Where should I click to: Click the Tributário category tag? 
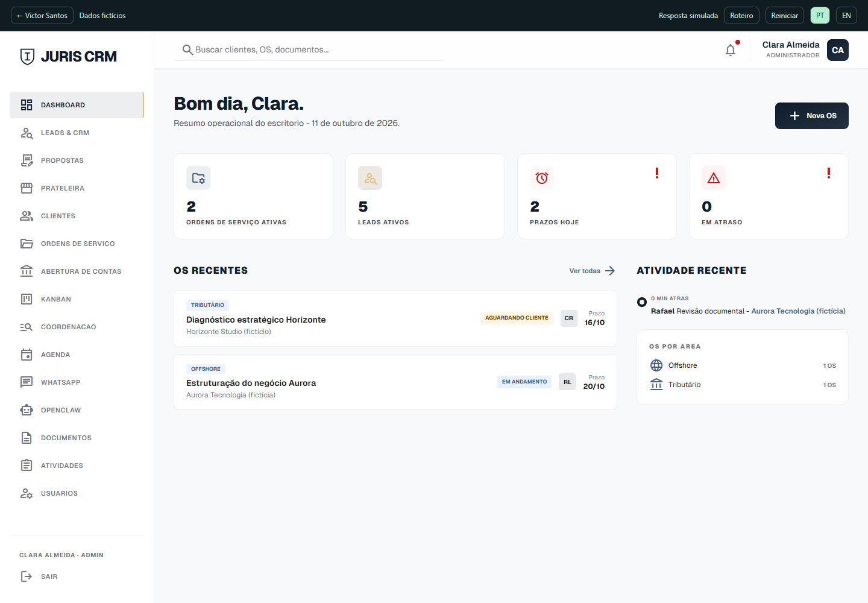click(x=207, y=305)
